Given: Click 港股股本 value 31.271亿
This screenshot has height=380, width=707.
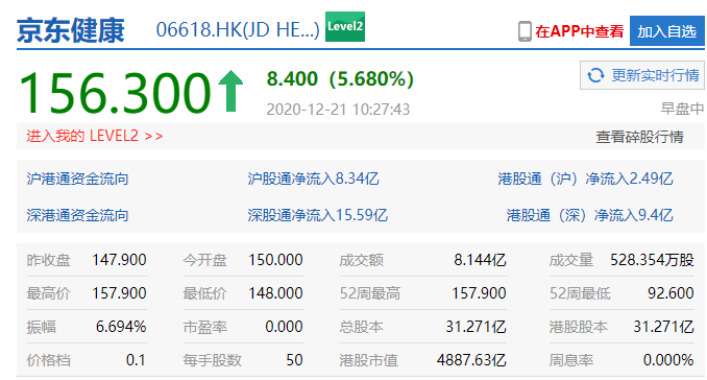Looking at the screenshot, I should pos(663,327).
